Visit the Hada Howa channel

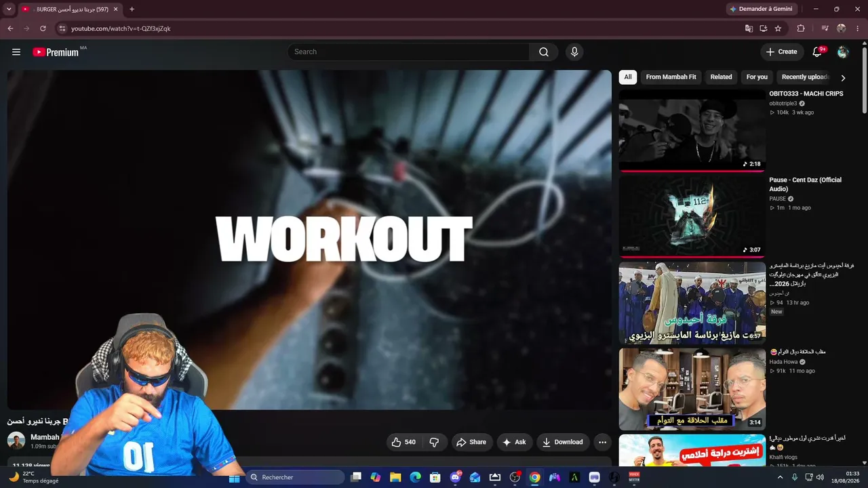pyautogui.click(x=783, y=362)
